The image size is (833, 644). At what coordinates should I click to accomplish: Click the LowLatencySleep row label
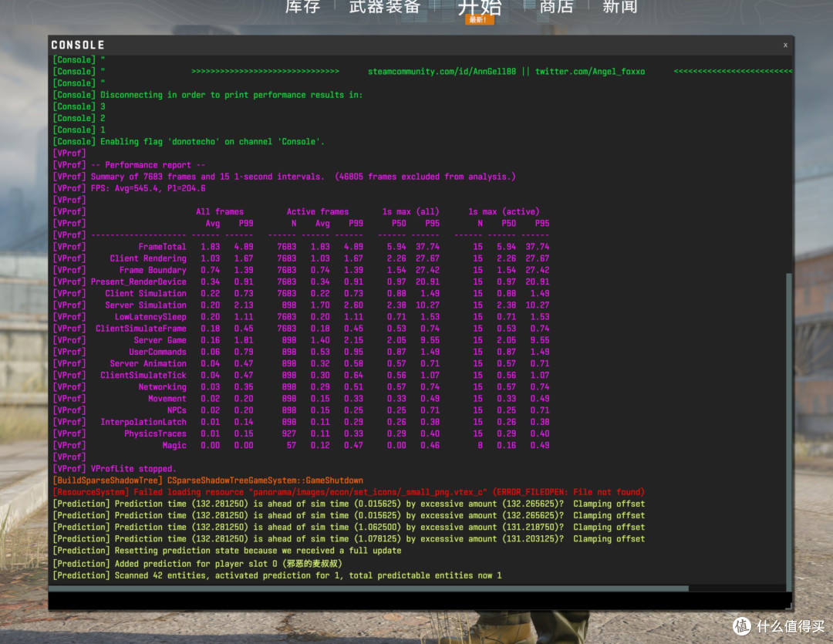pos(150,317)
